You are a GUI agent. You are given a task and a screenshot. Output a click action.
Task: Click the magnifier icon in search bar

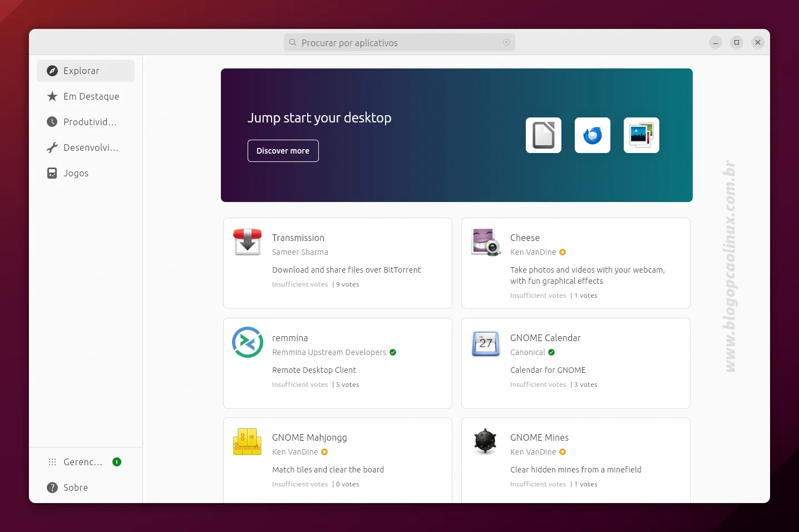tap(293, 42)
